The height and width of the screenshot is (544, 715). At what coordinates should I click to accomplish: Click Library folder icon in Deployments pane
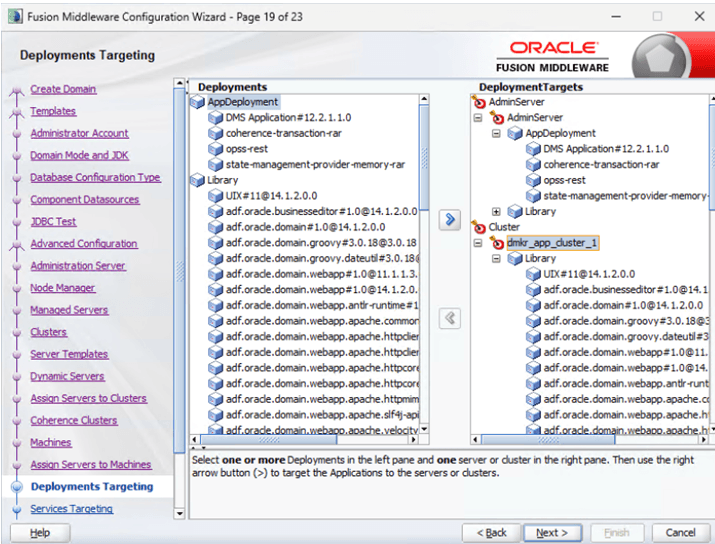[197, 180]
